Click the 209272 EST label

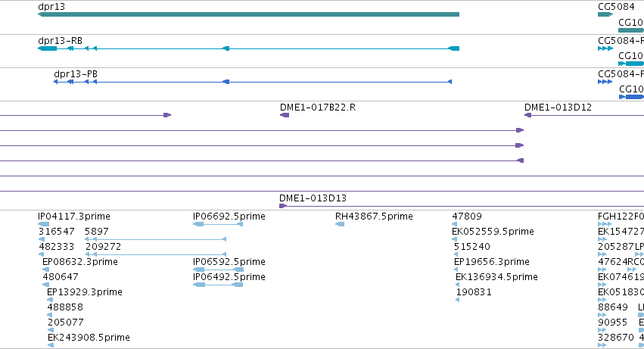(103, 247)
